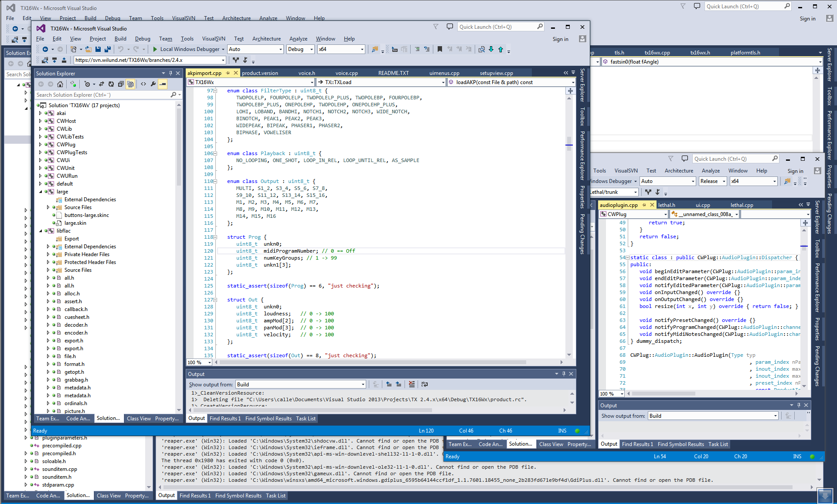Viewport: 837px width, 504px height.
Task: Click the Local Windows Debugger button
Action: (x=190, y=49)
